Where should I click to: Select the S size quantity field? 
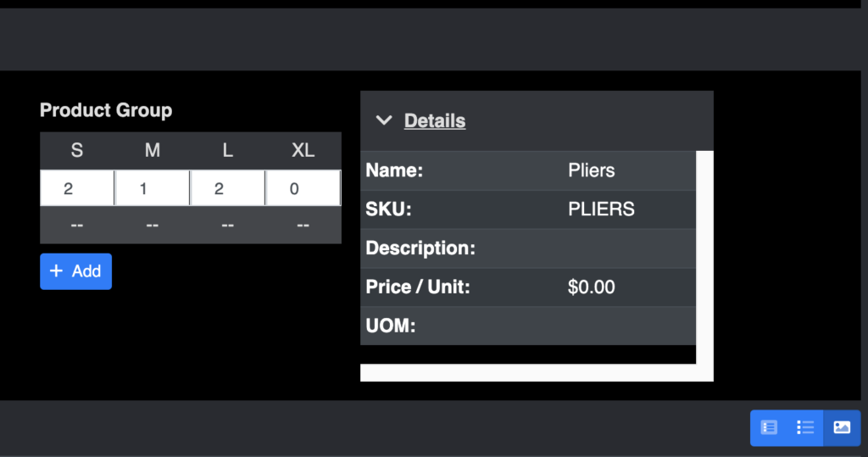coord(77,188)
